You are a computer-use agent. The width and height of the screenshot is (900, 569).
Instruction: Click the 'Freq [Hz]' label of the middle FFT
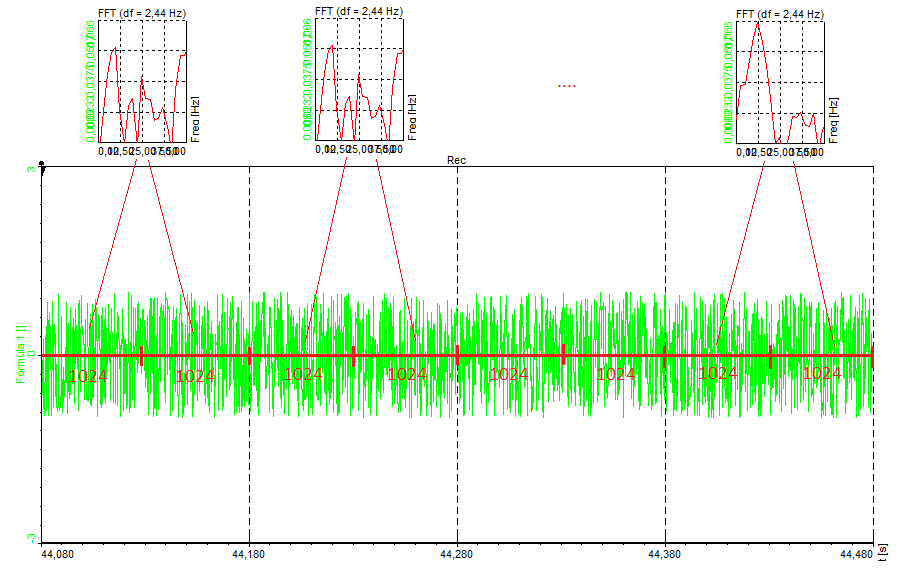click(412, 118)
